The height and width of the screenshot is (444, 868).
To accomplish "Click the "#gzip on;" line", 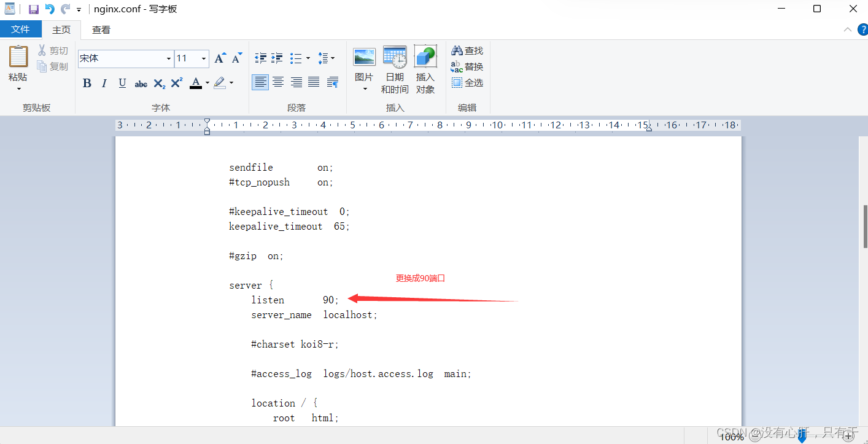I will tap(257, 256).
